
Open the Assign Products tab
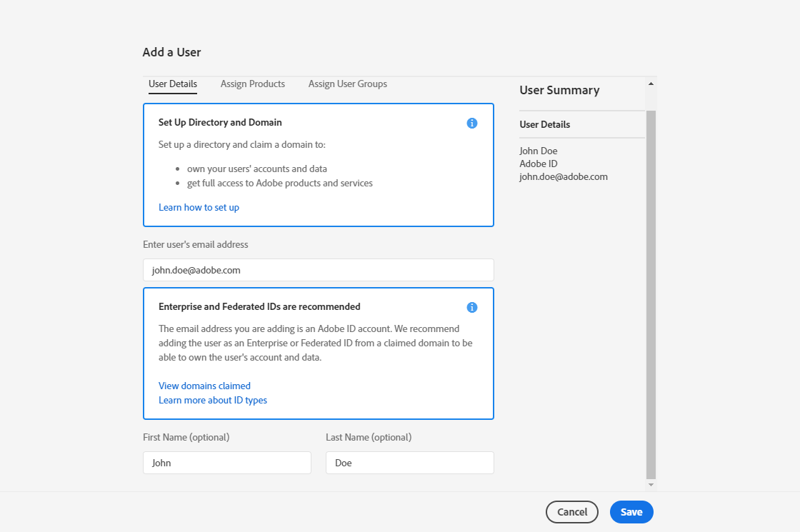pos(253,84)
